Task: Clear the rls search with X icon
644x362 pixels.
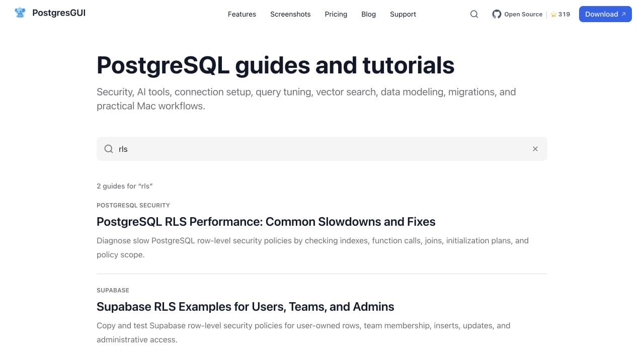Action: (x=535, y=149)
